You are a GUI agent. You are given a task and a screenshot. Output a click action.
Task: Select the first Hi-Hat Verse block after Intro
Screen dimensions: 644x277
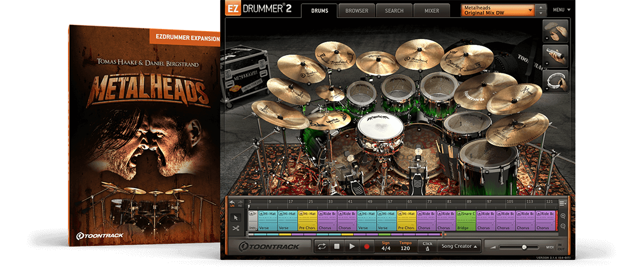[x=267, y=220]
